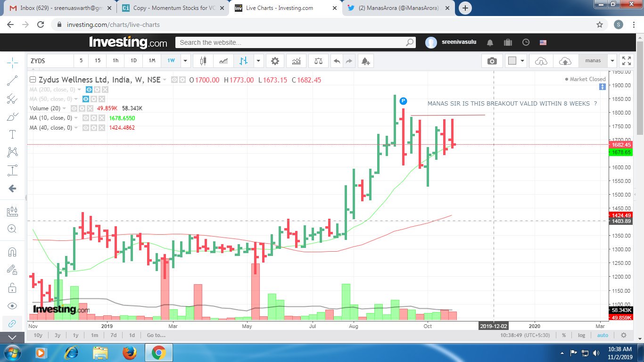Select the bars chart style icon
Viewport: 644px width, 362px height.
click(x=244, y=61)
